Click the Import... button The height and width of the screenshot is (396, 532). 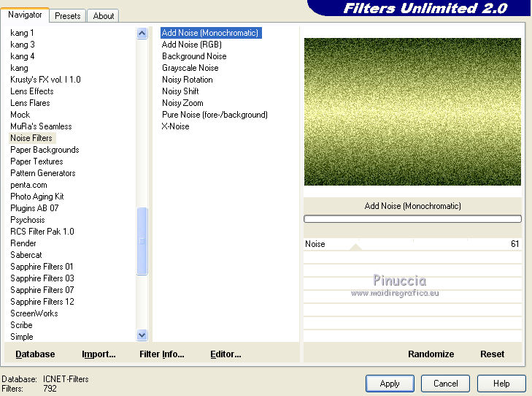(x=99, y=354)
